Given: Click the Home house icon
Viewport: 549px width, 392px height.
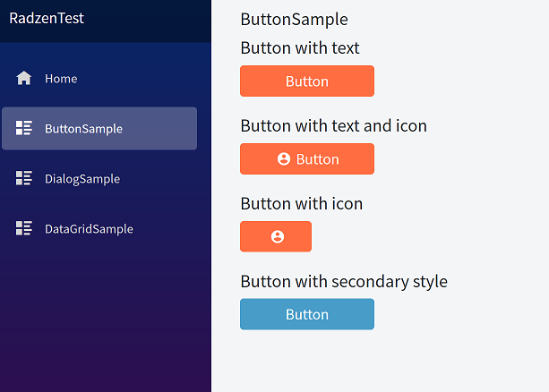Looking at the screenshot, I should (24, 79).
